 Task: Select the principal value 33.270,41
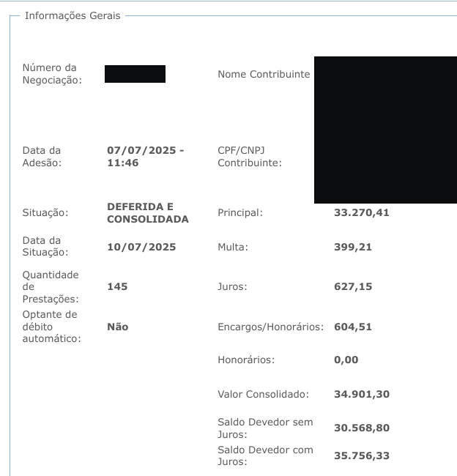click(362, 212)
